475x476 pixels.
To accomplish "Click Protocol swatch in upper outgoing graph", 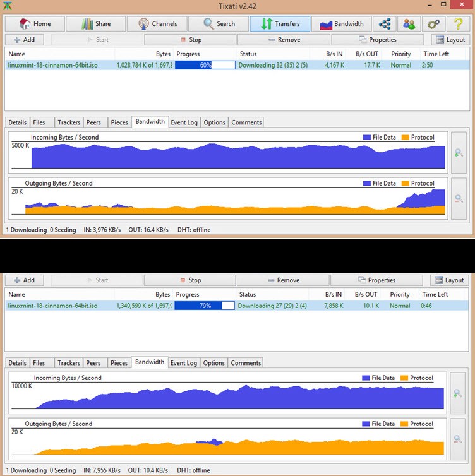I will click(405, 183).
